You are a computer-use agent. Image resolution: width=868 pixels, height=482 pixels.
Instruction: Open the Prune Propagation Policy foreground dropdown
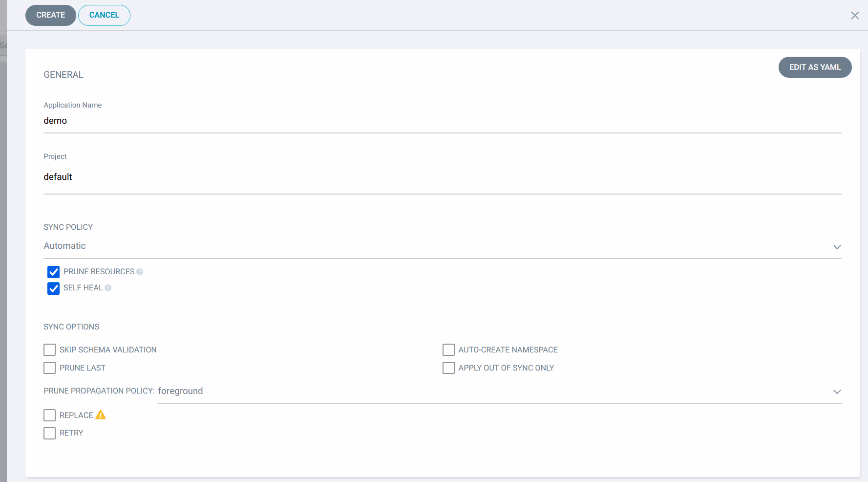point(500,391)
